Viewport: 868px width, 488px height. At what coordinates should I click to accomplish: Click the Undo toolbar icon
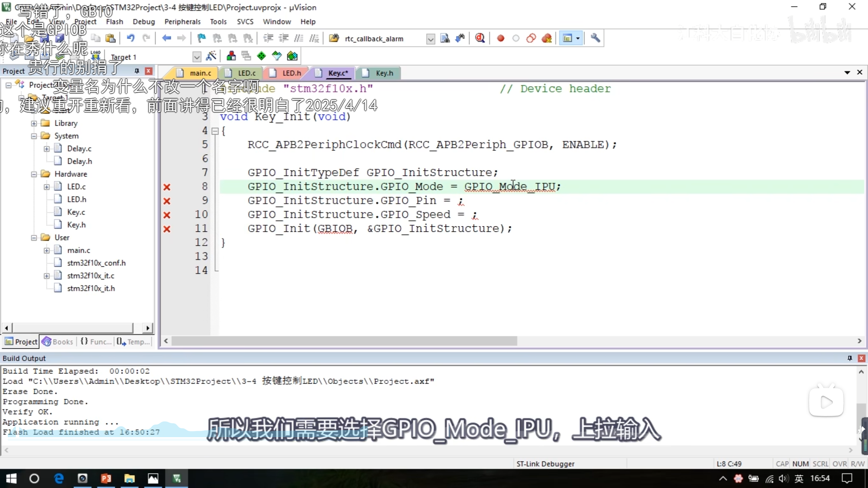coord(131,38)
